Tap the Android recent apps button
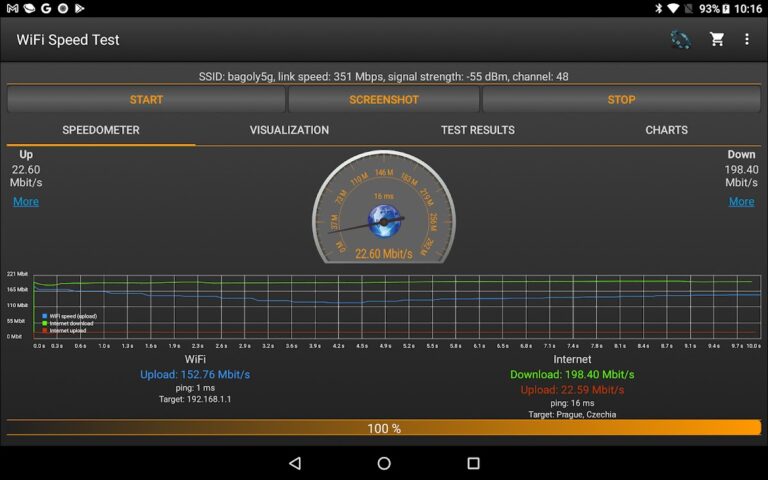Viewport: 768px width, 480px height. [473, 463]
